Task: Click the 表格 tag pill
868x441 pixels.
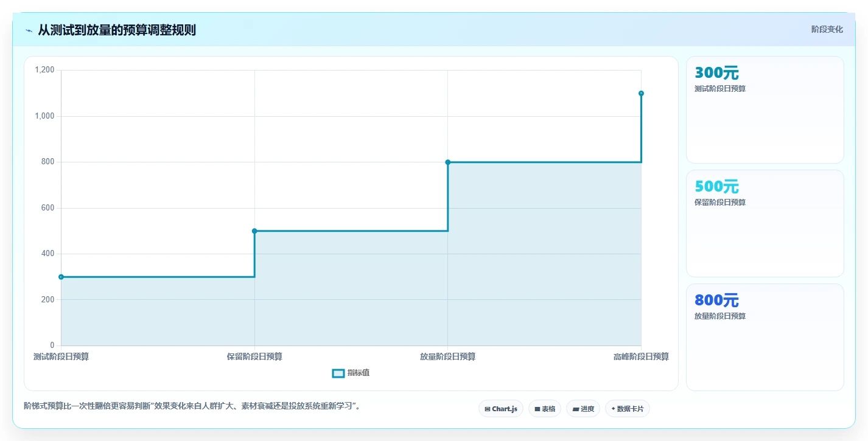Action: pyautogui.click(x=545, y=409)
